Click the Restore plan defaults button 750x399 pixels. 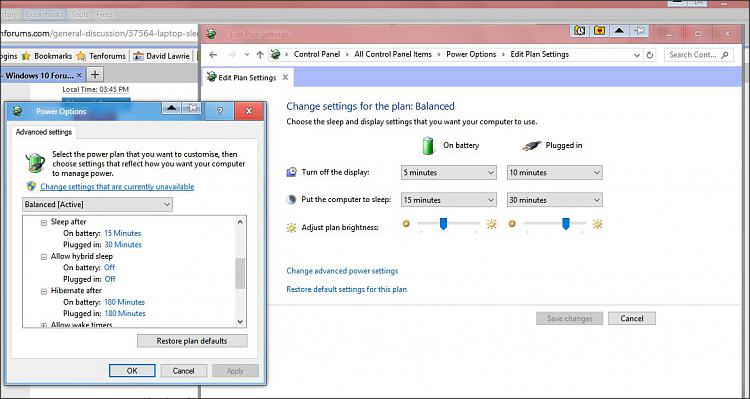click(x=192, y=341)
